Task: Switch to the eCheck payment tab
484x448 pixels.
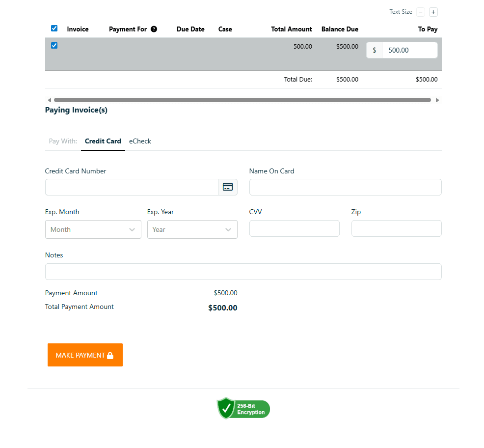Action: tap(140, 141)
